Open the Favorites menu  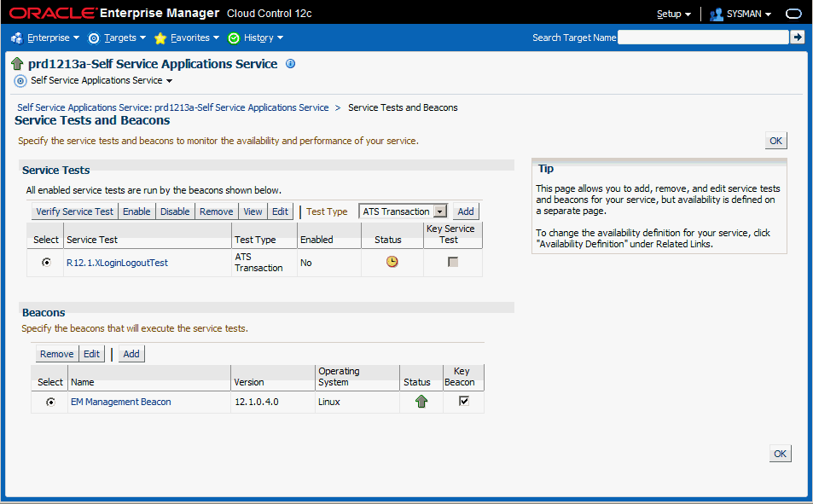195,38
